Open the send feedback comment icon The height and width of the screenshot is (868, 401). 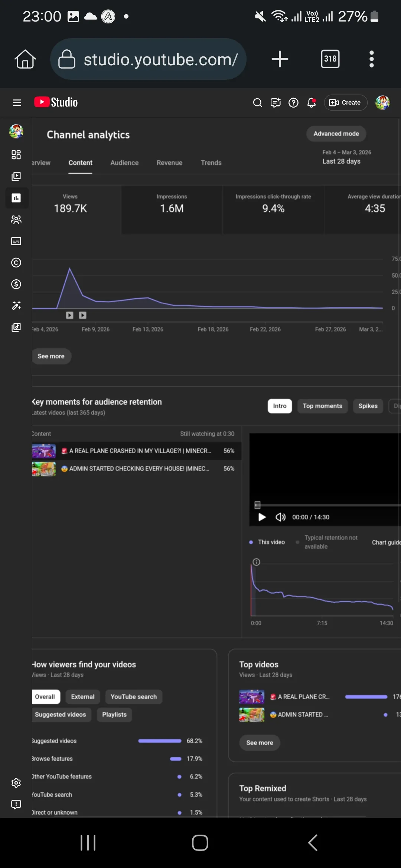pos(276,103)
